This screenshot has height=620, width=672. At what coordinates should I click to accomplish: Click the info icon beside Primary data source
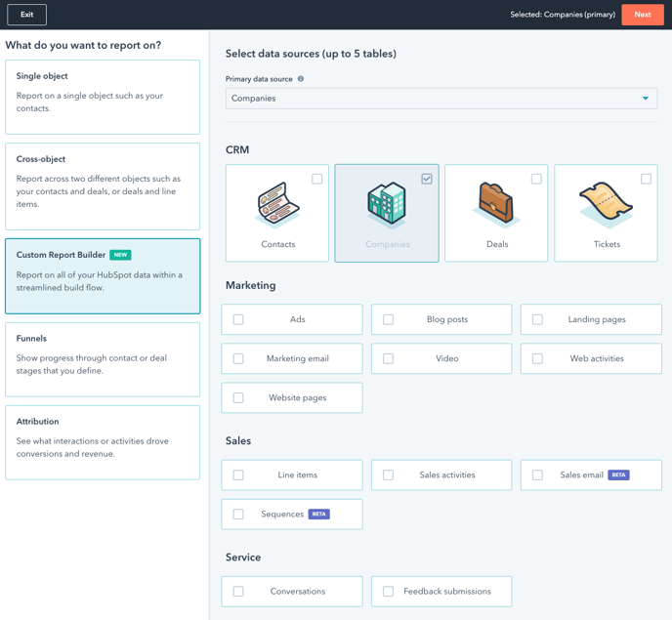(301, 79)
